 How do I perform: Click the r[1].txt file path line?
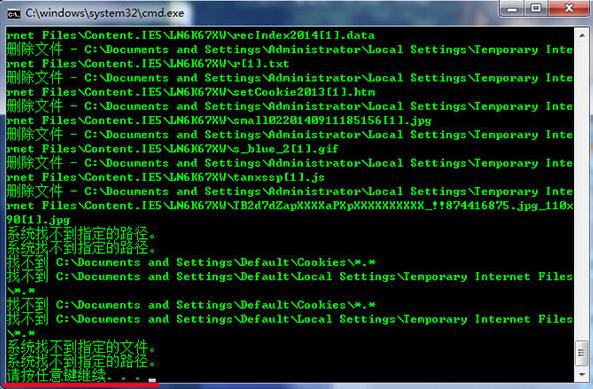tap(148, 64)
